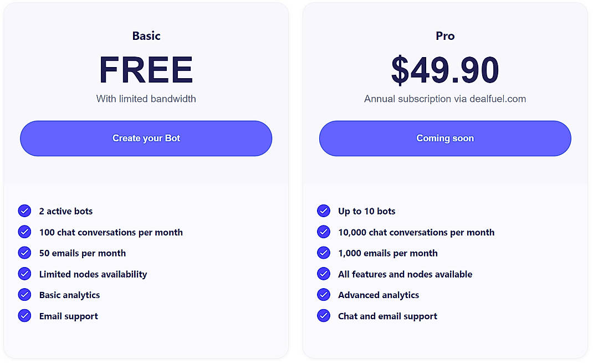
Task: Click the checkmark icon beside 2 active bots
Action: tap(24, 211)
